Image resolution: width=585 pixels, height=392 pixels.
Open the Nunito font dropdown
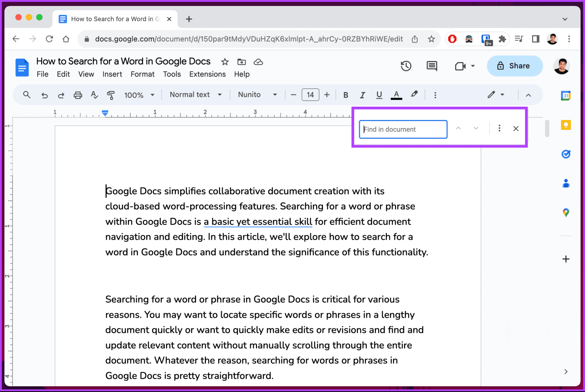coord(257,94)
